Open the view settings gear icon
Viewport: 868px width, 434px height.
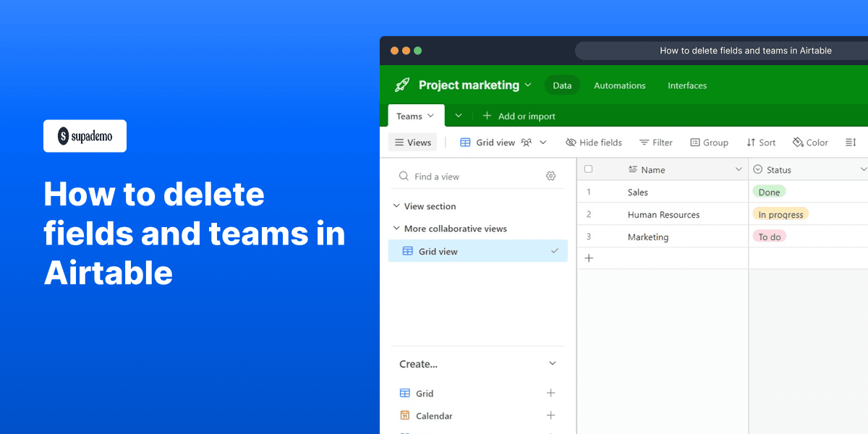[x=550, y=176]
